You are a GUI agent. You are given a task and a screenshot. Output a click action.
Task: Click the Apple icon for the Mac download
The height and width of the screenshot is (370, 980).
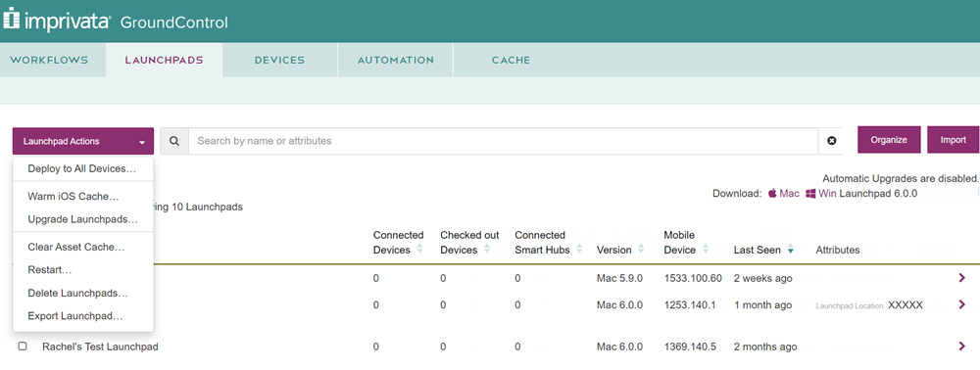pos(772,194)
